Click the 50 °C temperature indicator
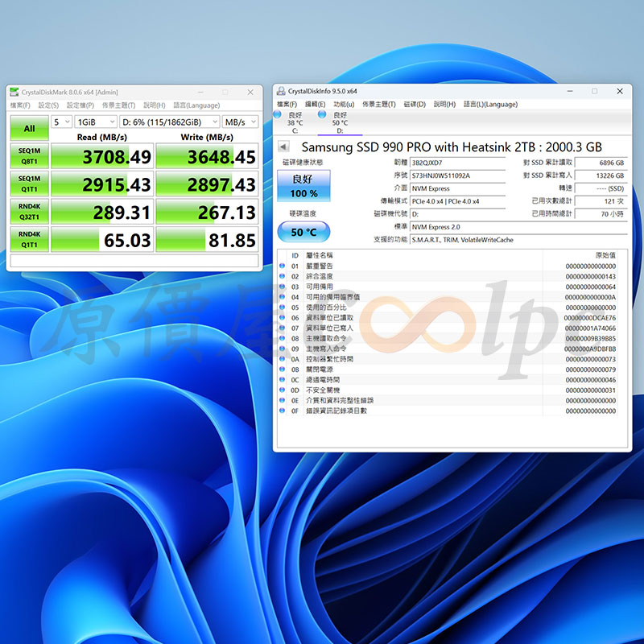644x644 pixels. click(303, 232)
